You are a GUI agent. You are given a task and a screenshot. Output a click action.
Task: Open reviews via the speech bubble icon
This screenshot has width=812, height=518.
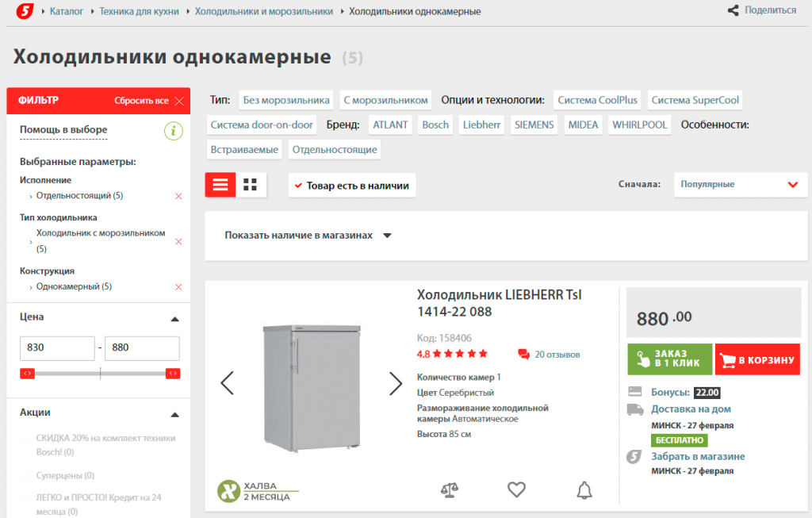point(523,355)
